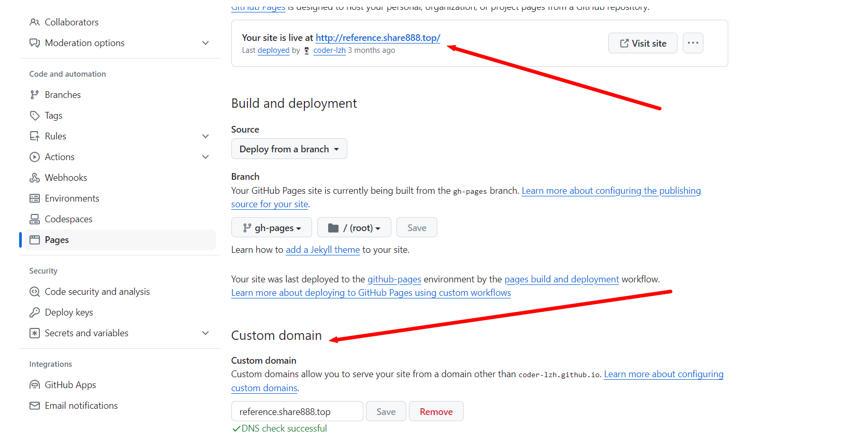
Task: Click the 'Build and deployment' heading
Action: click(x=294, y=103)
